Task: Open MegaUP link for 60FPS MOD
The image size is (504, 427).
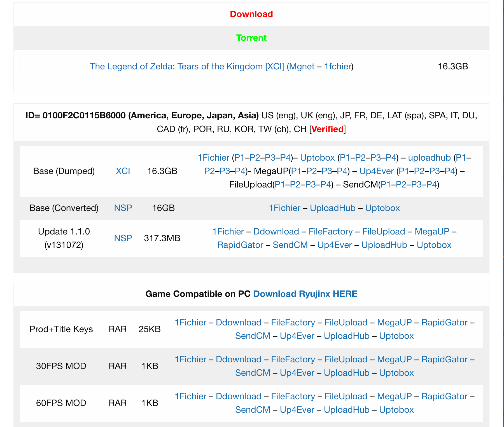Action: click(395, 396)
